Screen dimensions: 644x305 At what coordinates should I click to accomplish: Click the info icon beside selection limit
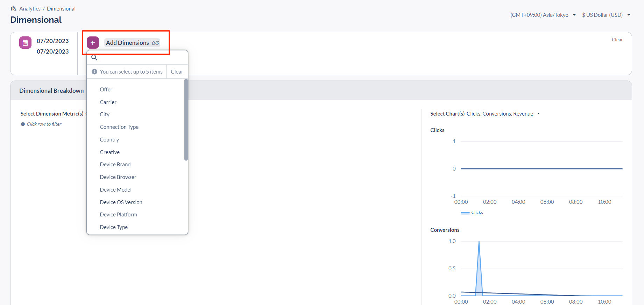(94, 72)
